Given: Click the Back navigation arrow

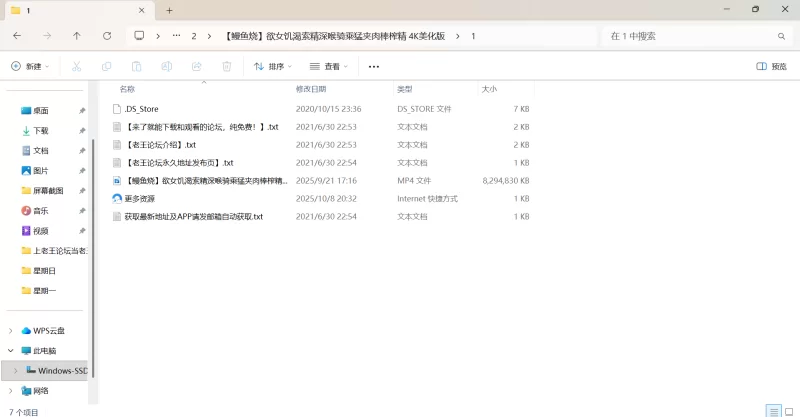Looking at the screenshot, I should (17, 35).
